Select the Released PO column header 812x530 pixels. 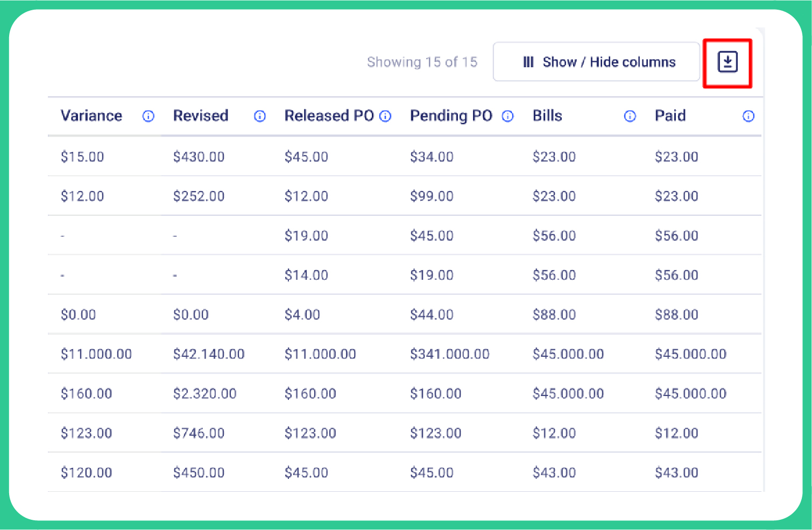pyautogui.click(x=329, y=116)
